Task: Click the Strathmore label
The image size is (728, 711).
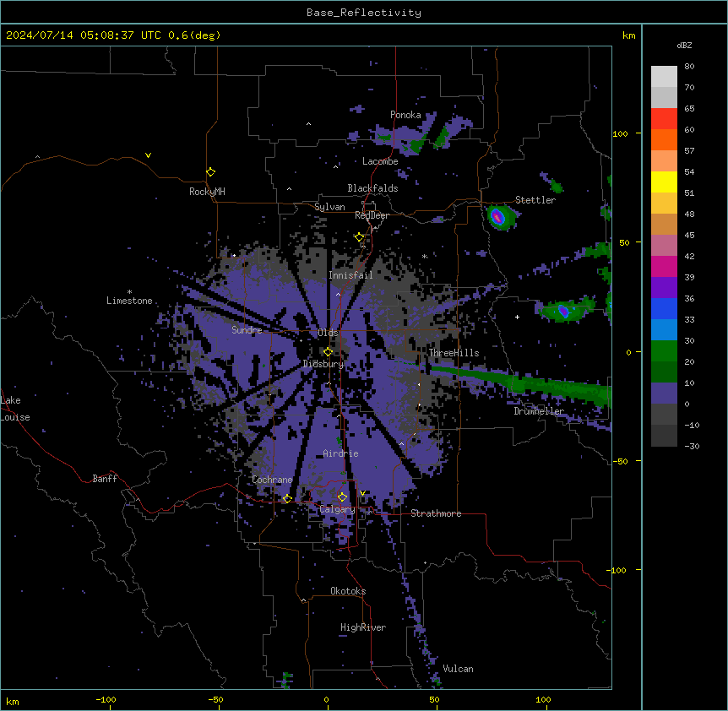Action: (436, 513)
